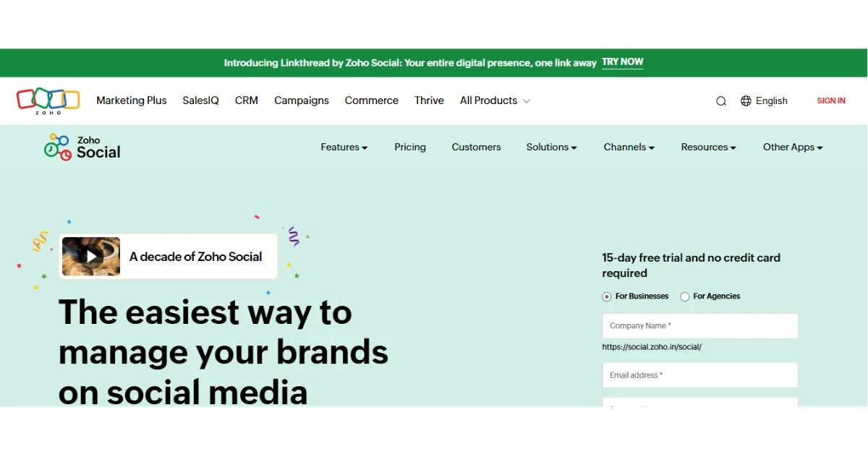The height and width of the screenshot is (454, 868).
Task: Open the English language selector
Action: click(772, 101)
